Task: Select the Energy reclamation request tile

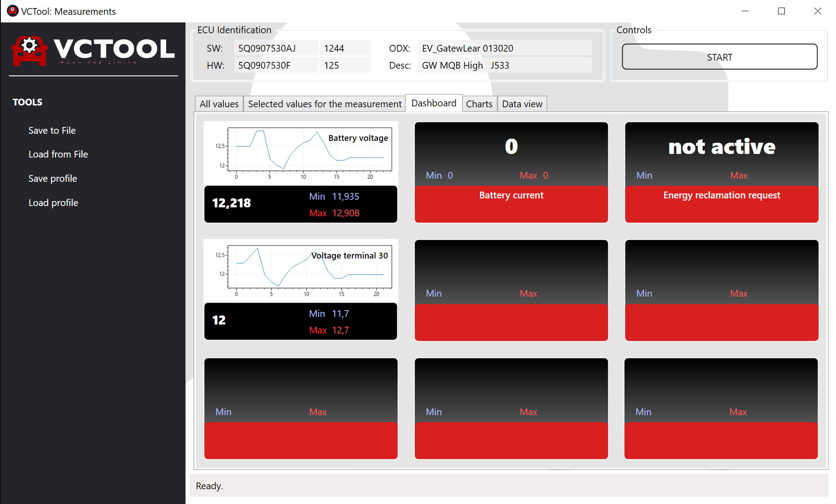Action: (x=721, y=172)
